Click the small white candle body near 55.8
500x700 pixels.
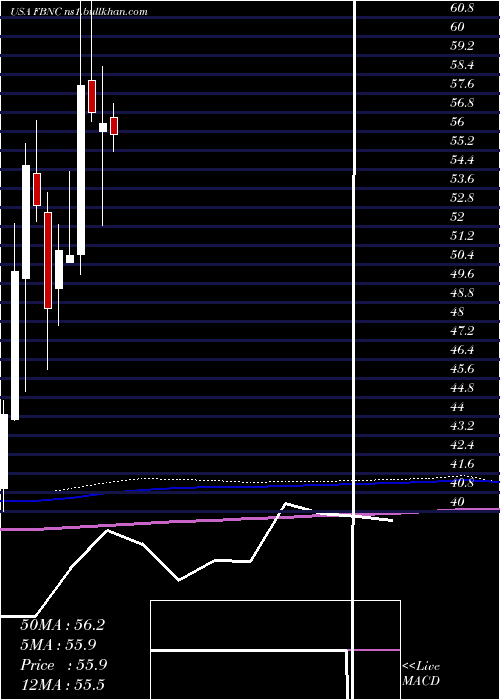click(x=103, y=127)
